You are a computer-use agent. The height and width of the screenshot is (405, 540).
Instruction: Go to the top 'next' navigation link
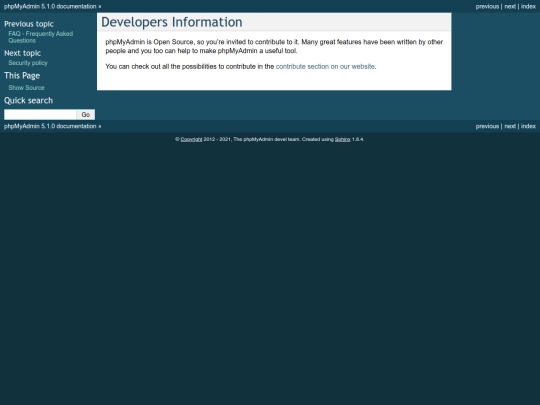click(510, 7)
